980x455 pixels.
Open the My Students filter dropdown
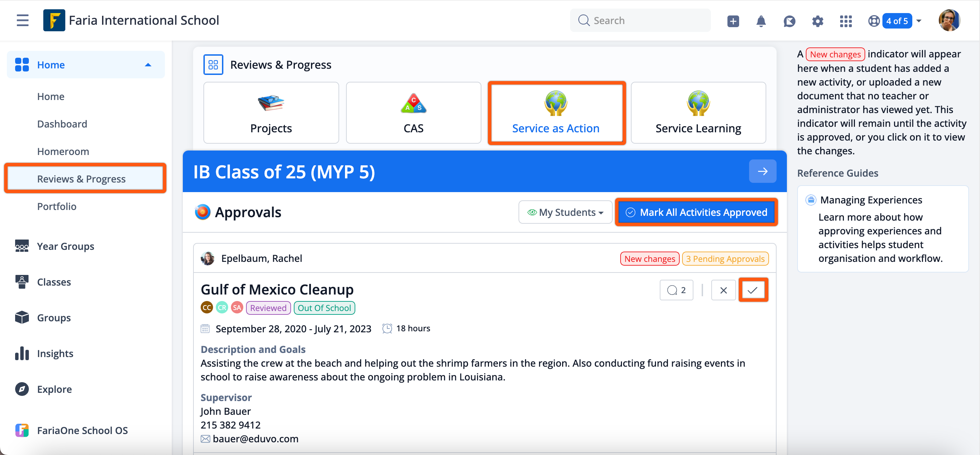(x=565, y=212)
